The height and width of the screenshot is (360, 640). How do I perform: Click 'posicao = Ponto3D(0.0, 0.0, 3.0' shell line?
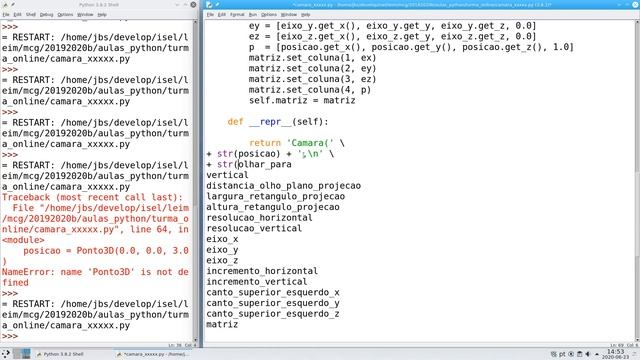106,251
